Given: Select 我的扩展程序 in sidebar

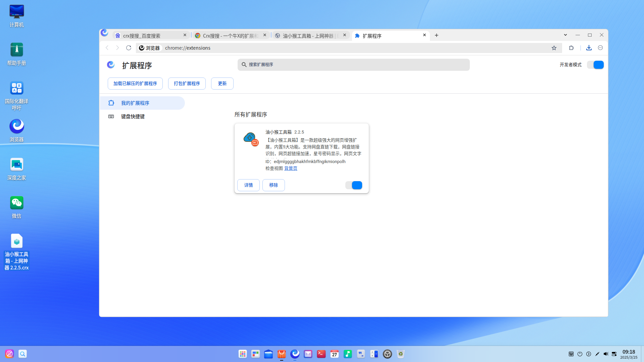Looking at the screenshot, I should click(142, 103).
